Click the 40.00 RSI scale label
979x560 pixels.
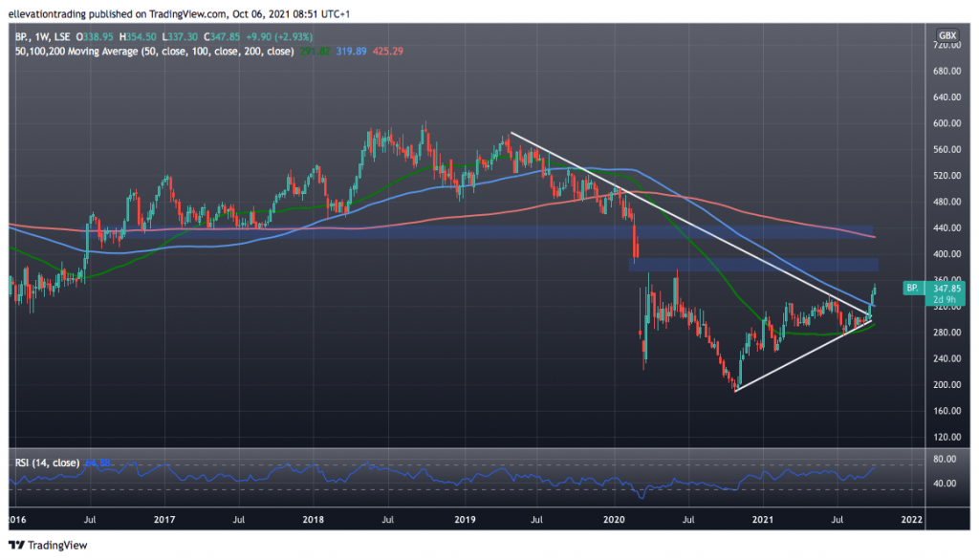(x=944, y=484)
